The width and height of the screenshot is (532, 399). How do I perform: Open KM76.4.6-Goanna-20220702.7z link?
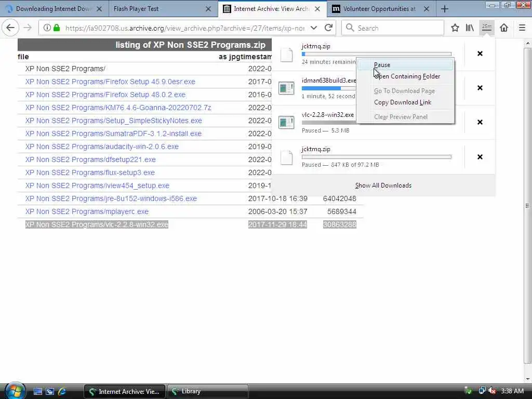pyautogui.click(x=118, y=108)
